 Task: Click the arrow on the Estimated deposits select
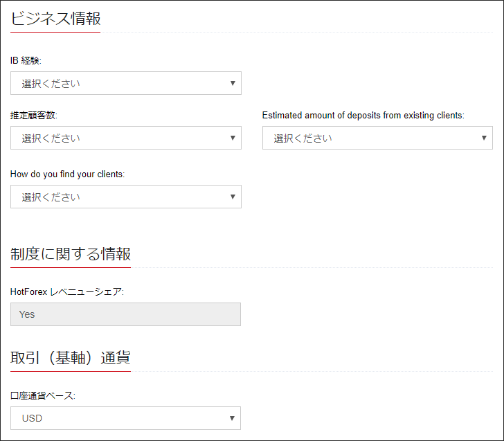coord(485,138)
